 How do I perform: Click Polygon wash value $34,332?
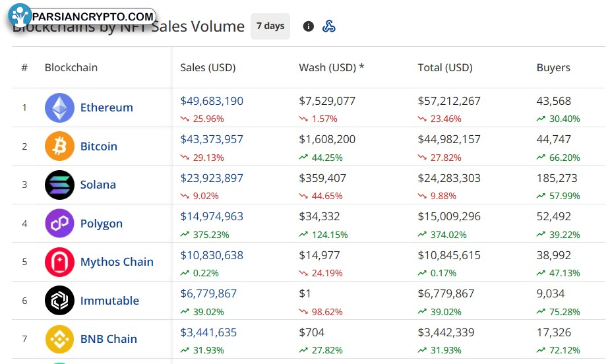pos(319,216)
